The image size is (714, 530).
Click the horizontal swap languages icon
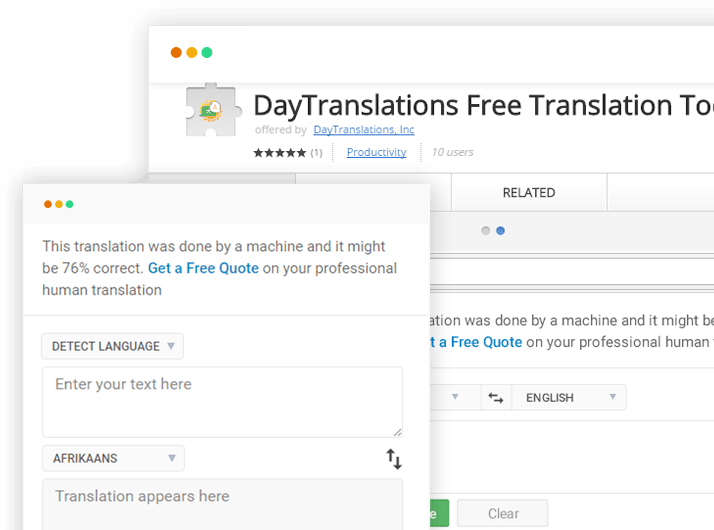[x=496, y=397]
